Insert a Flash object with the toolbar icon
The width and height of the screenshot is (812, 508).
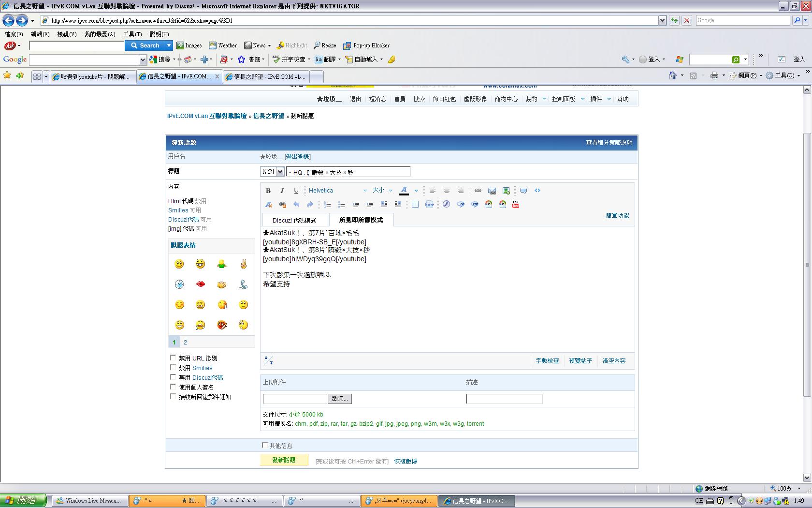click(446, 204)
